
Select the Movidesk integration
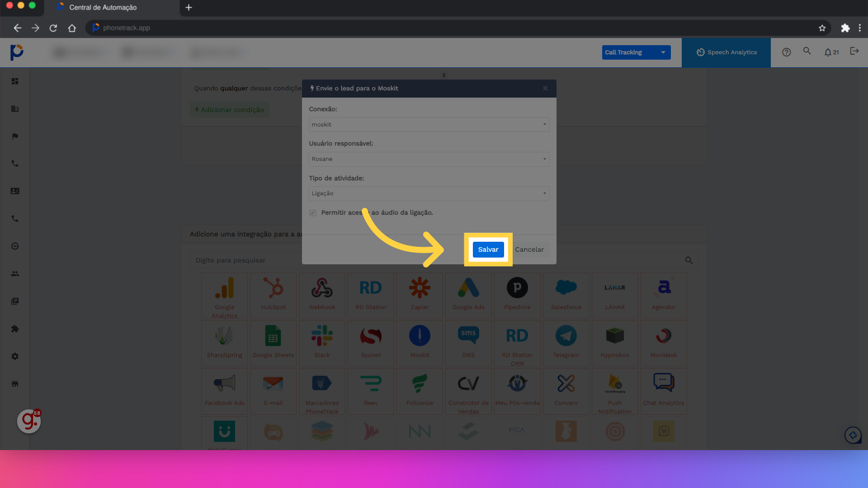[x=664, y=344]
